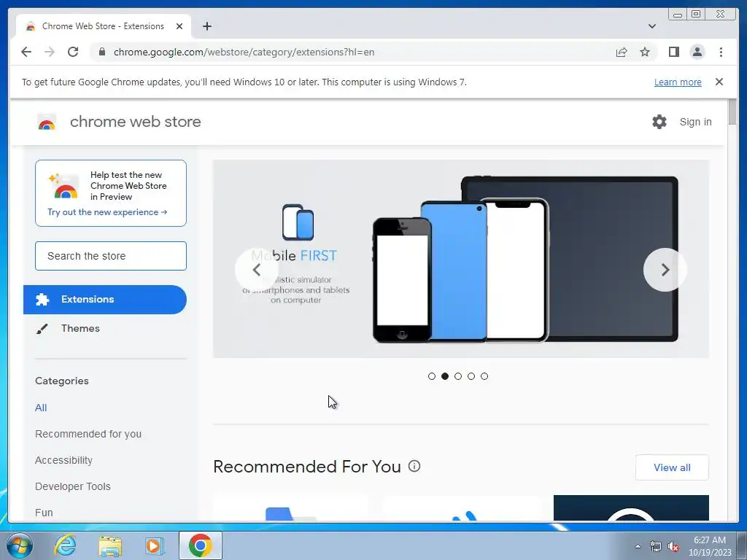Open the Mobile FIRST featured banner
This screenshot has height=560, width=747.
pos(461,259)
